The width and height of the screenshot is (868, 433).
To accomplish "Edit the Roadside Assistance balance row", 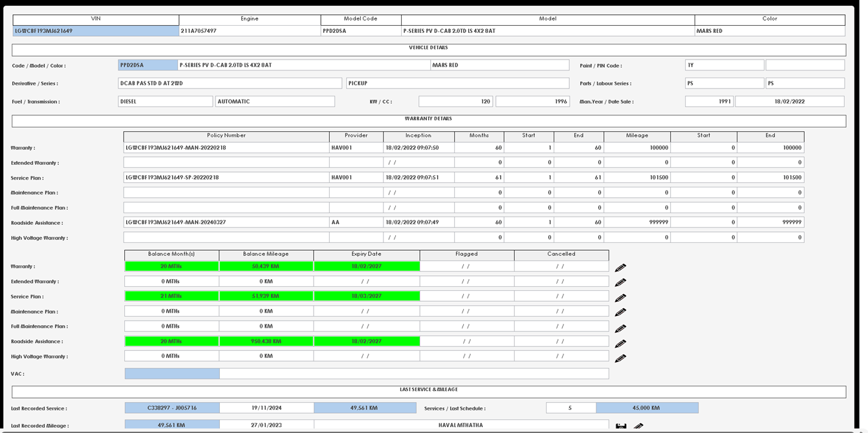I will (620, 343).
